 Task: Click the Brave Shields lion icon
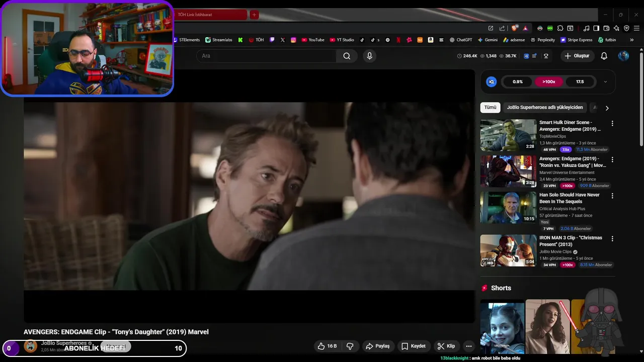pos(514,28)
